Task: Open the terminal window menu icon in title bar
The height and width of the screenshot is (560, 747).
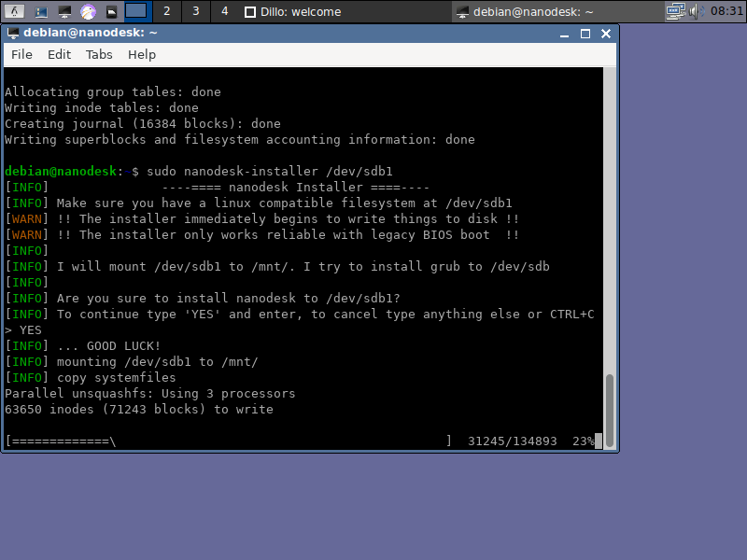Action: coord(13,33)
